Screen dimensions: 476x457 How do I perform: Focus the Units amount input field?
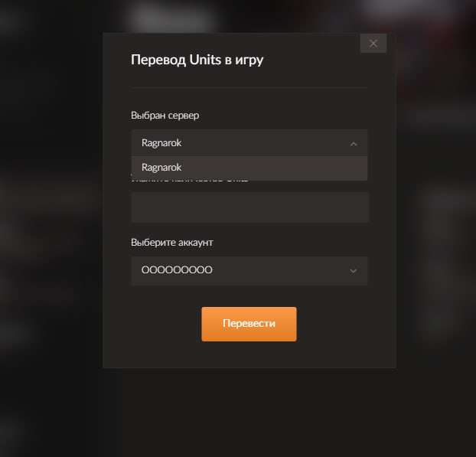coord(250,207)
